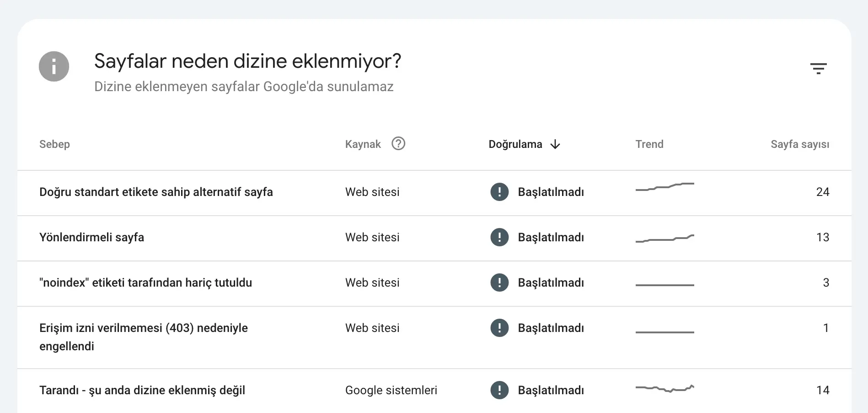Click warning icon in 'Tarandı' row

click(x=499, y=390)
